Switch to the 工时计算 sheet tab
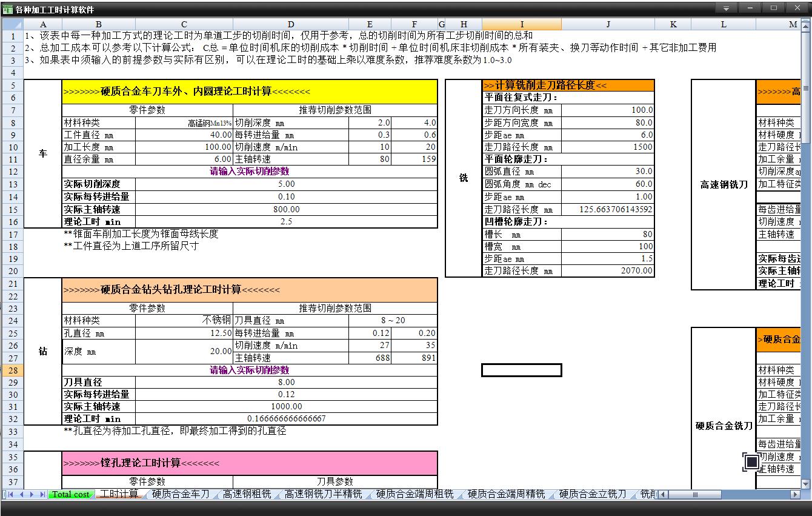 point(119,494)
